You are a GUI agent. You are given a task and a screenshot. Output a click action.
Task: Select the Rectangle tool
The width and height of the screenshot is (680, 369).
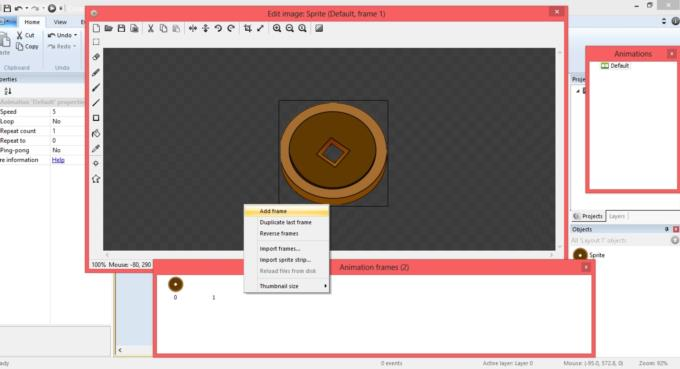[96, 118]
